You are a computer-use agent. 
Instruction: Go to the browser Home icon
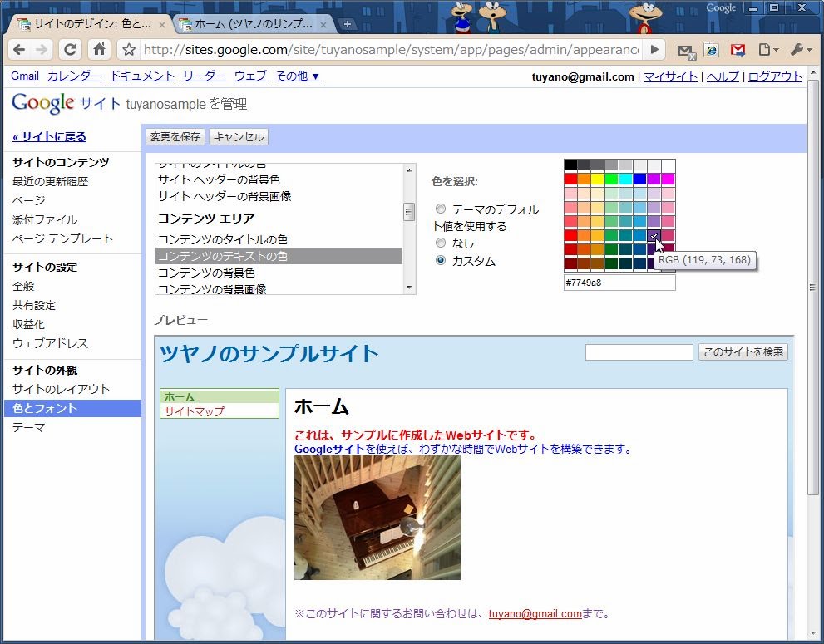tap(99, 50)
